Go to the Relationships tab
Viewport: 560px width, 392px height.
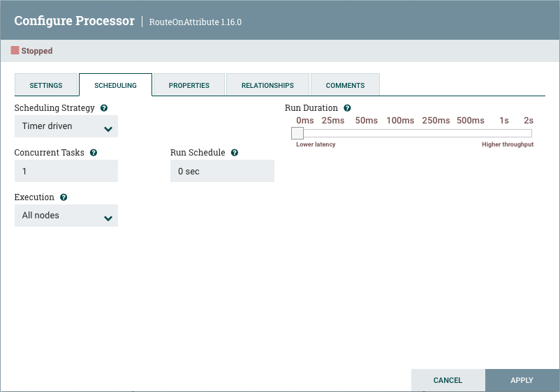point(267,85)
